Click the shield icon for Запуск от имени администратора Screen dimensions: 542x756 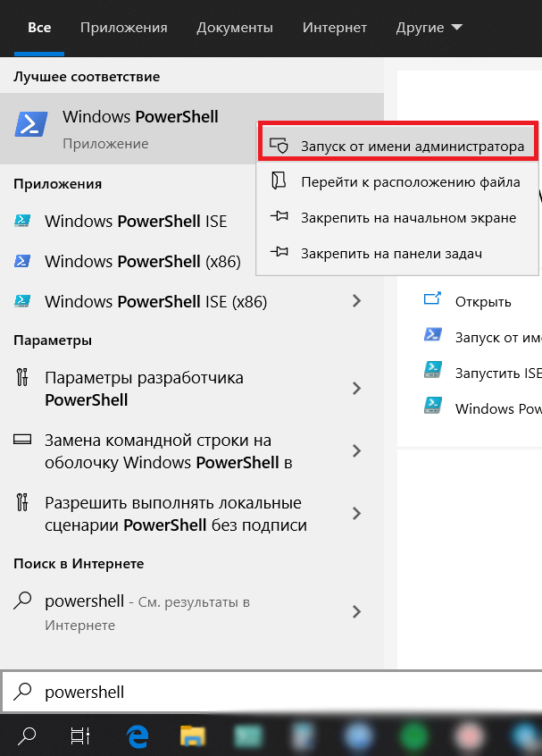coord(279,145)
